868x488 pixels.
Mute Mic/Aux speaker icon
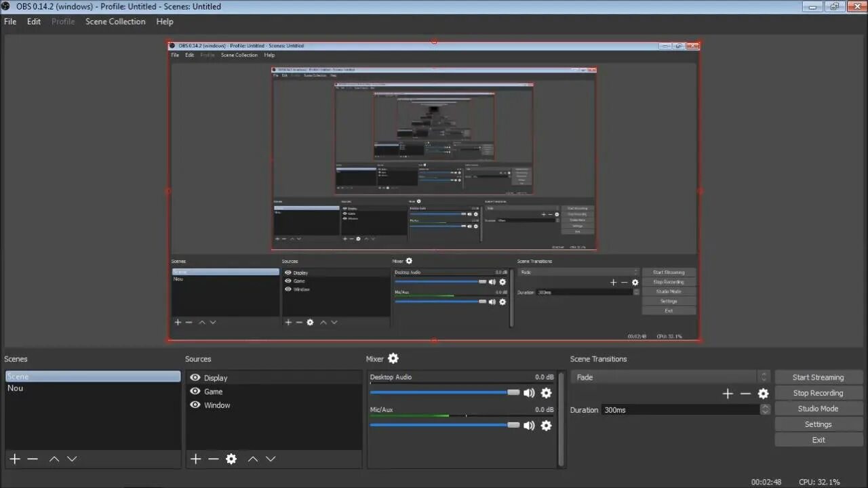[x=529, y=426]
